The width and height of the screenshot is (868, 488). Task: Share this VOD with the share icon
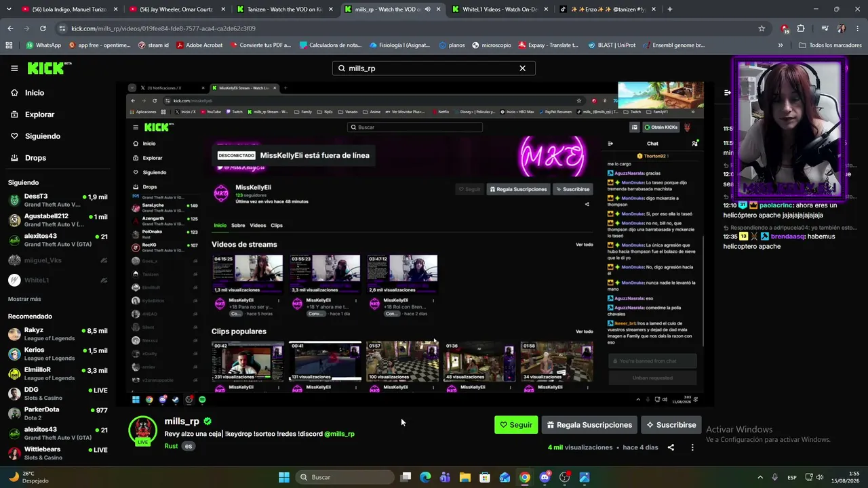click(671, 447)
